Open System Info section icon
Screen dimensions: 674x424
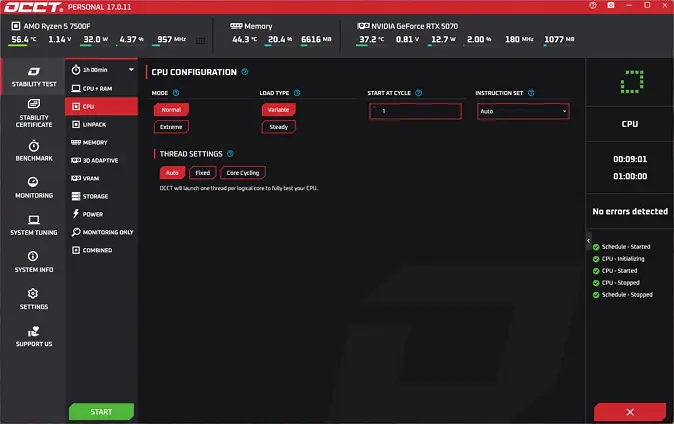coord(33,256)
